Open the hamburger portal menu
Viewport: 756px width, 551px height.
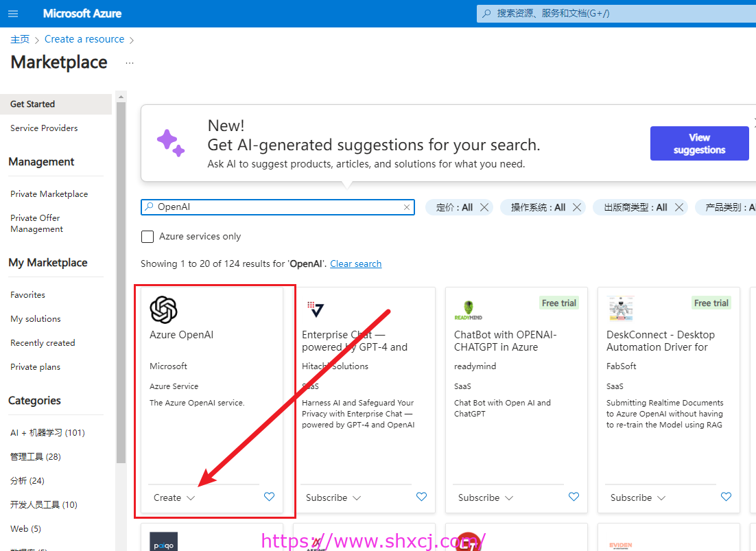point(13,14)
